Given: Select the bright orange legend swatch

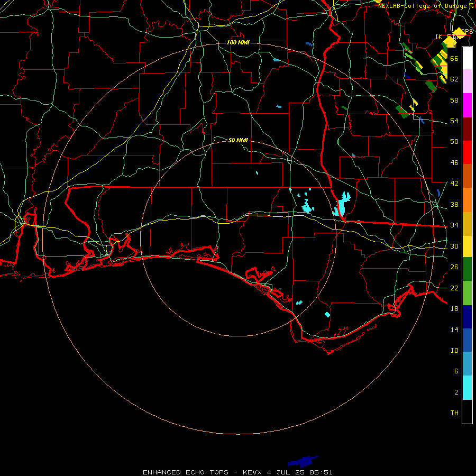Looking at the screenshot, I should pos(467,200).
